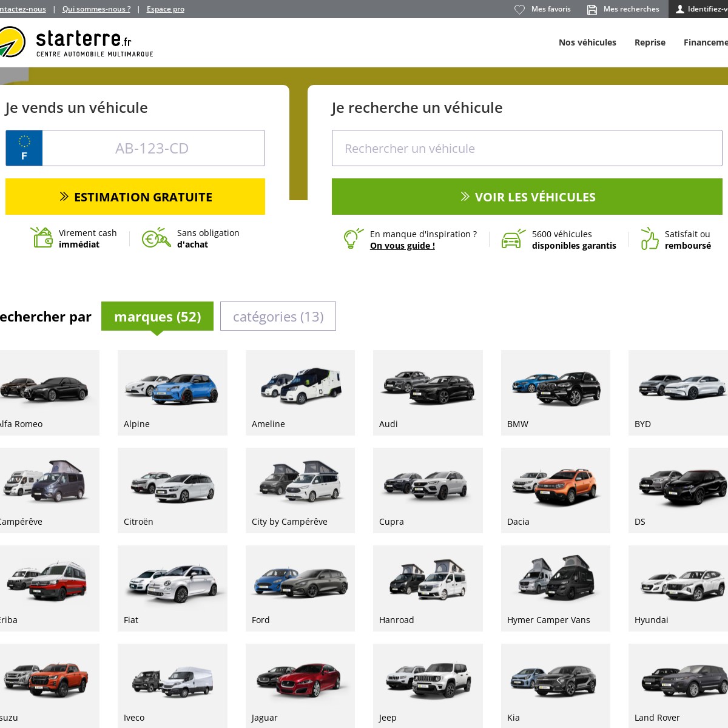This screenshot has width=728, height=728.
Task: Select the Hanroad brand tile
Action: 428,588
